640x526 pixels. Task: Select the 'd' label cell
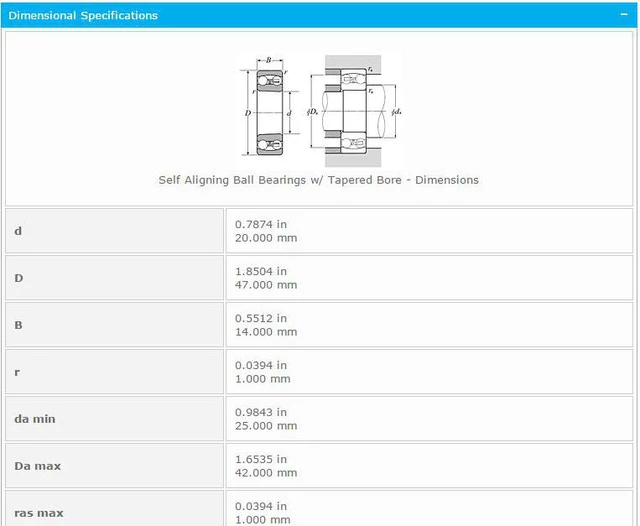[x=114, y=231]
